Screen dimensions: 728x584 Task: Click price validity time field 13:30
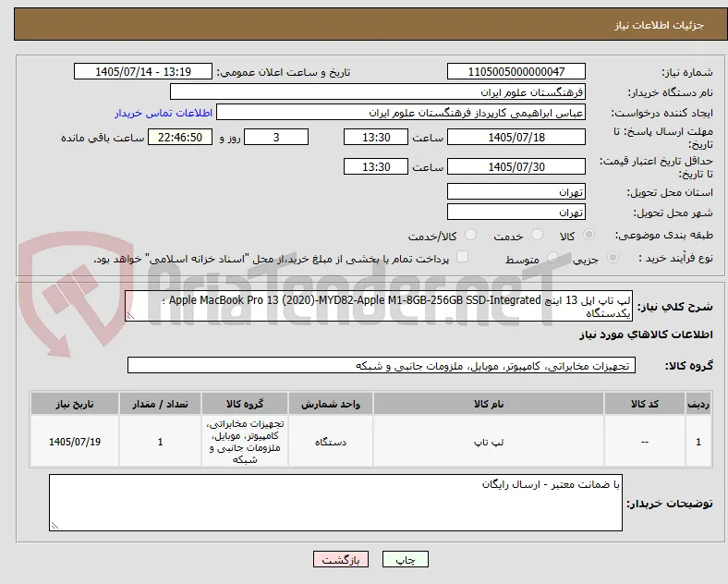376,166
